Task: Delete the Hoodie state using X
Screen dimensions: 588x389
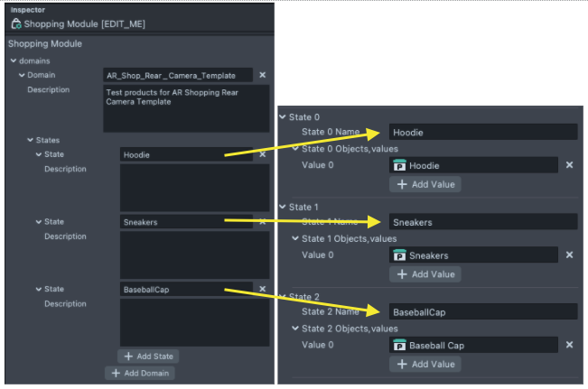Action: click(263, 154)
